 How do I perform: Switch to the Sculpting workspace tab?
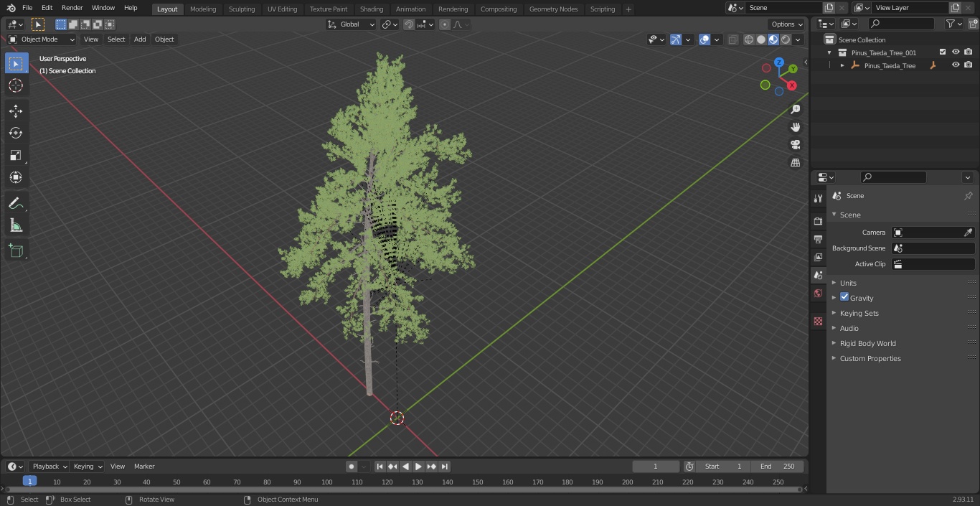(242, 9)
